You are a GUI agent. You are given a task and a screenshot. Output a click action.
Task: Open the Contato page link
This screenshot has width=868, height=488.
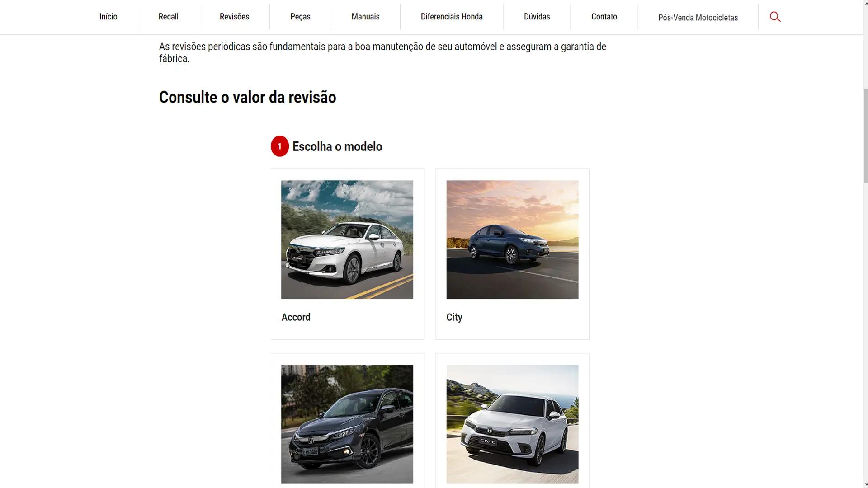[x=604, y=17]
